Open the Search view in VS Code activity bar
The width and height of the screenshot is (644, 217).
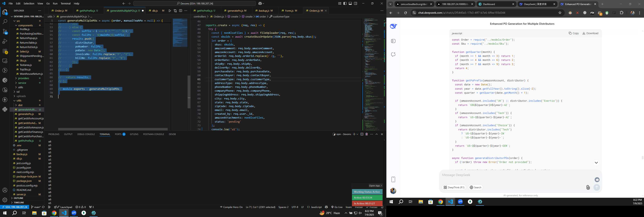[x=5, y=22]
